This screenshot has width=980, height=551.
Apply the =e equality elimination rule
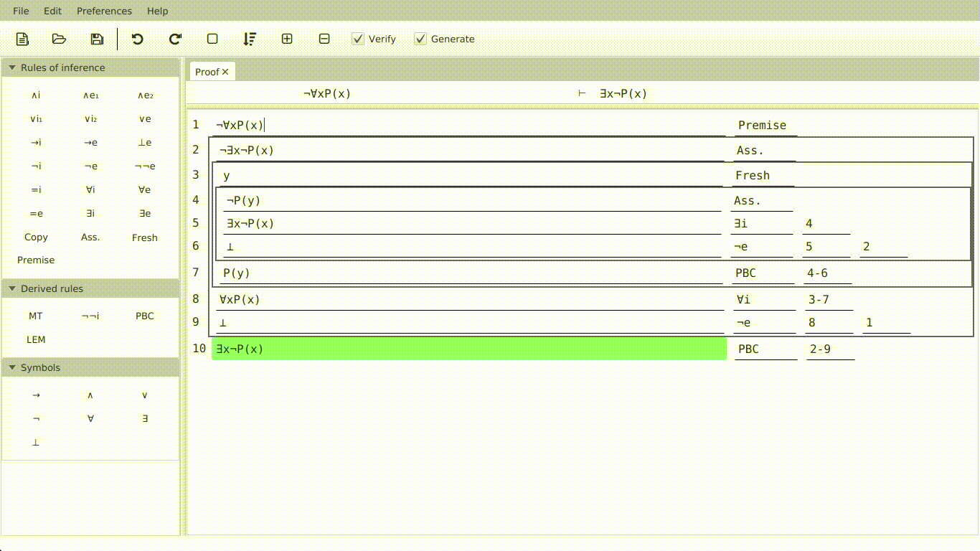click(x=36, y=214)
